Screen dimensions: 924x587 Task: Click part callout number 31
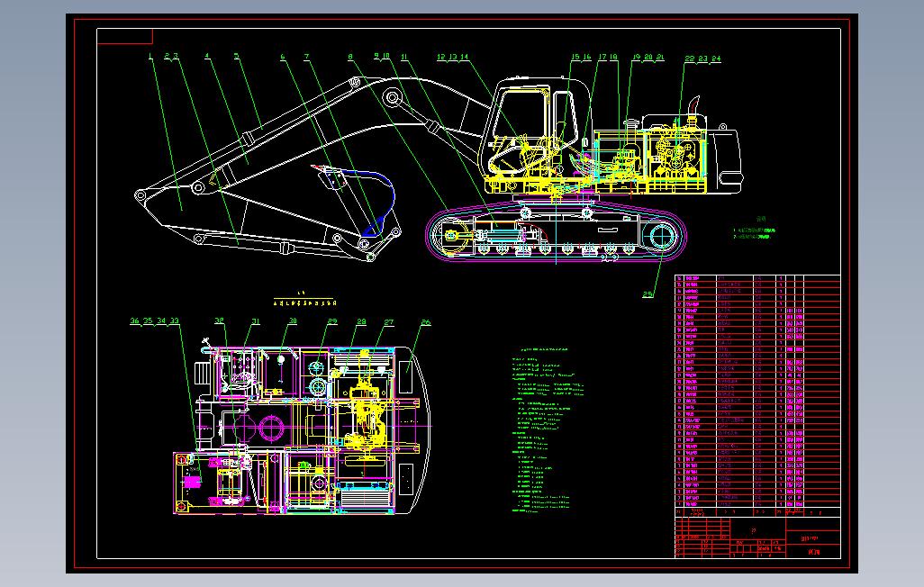point(256,321)
